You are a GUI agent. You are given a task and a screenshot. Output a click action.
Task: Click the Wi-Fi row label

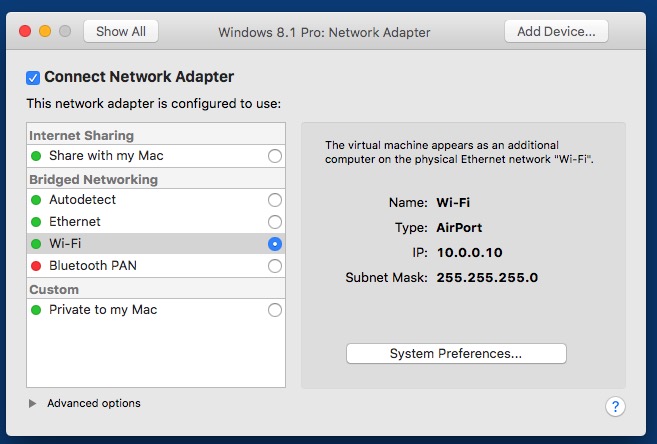[x=65, y=244]
